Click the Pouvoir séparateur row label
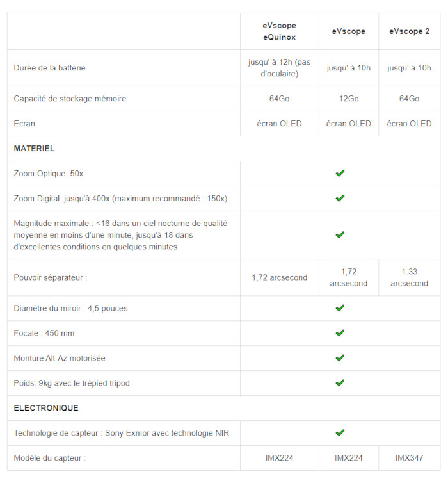 (x=50, y=277)
